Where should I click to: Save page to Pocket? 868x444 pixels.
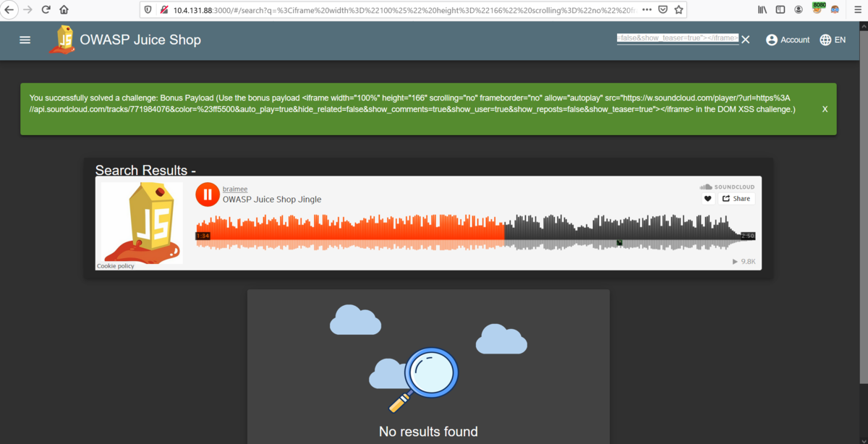[663, 10]
